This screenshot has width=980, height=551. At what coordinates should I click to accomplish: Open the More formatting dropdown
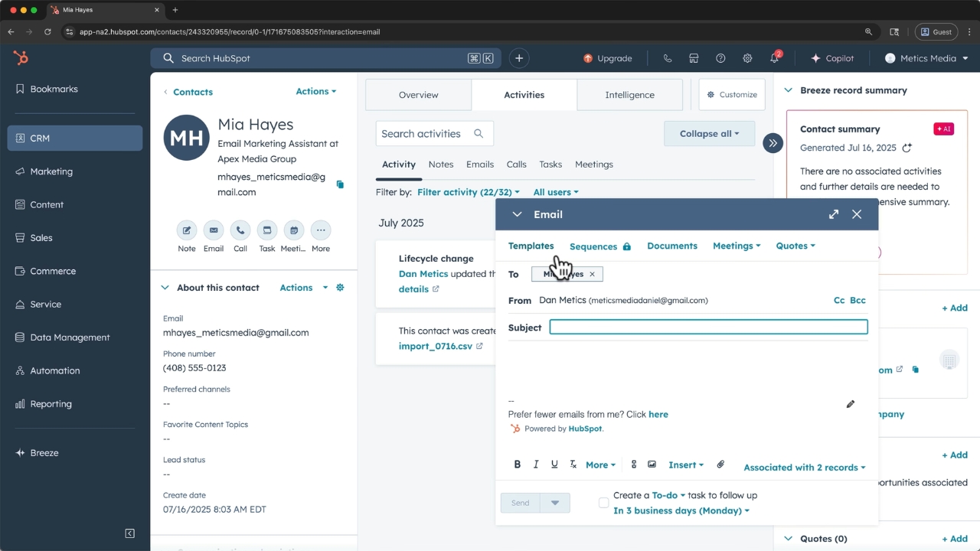pyautogui.click(x=600, y=465)
